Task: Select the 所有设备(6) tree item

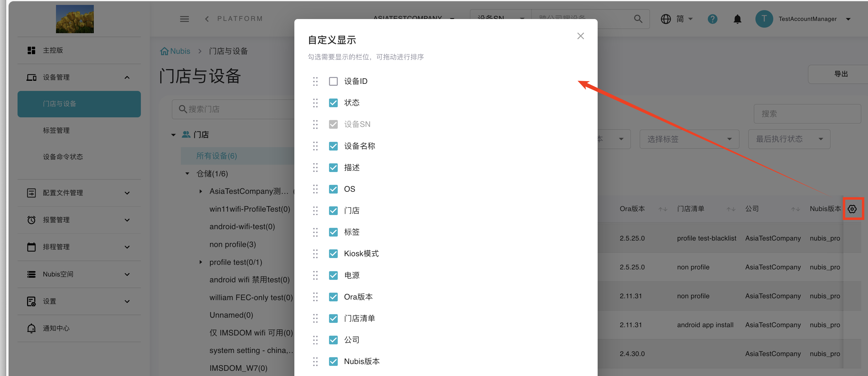Action: click(x=216, y=156)
